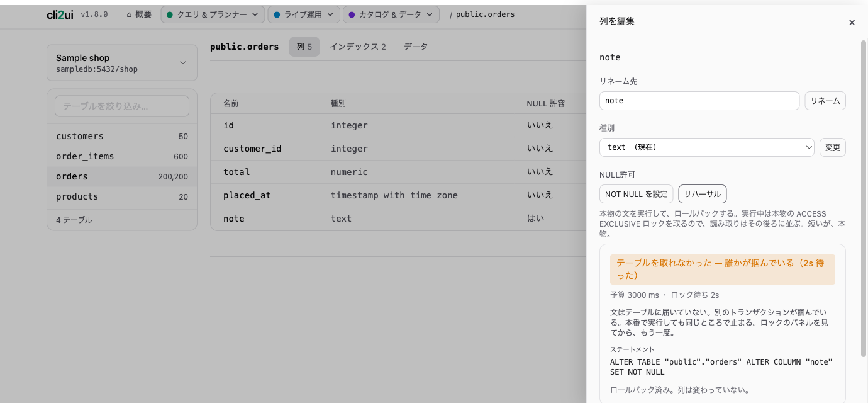
Task: Click the public.orders breadcrumb text
Action: [x=485, y=14]
